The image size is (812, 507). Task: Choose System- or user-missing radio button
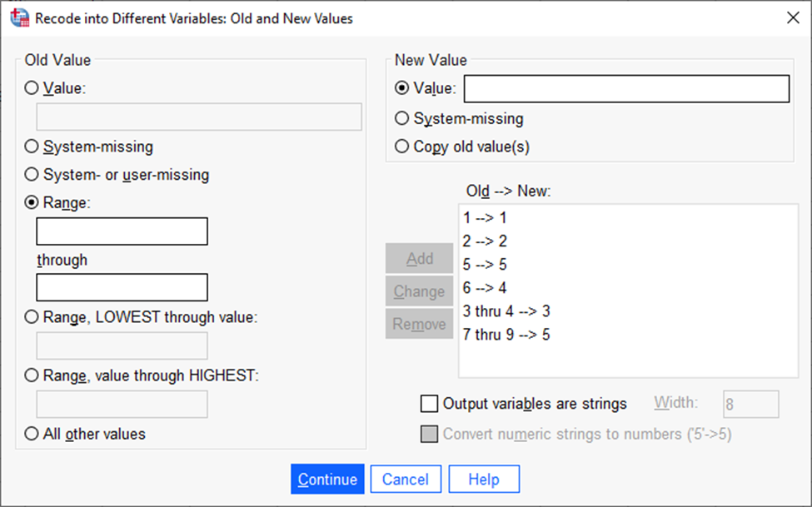[32, 175]
